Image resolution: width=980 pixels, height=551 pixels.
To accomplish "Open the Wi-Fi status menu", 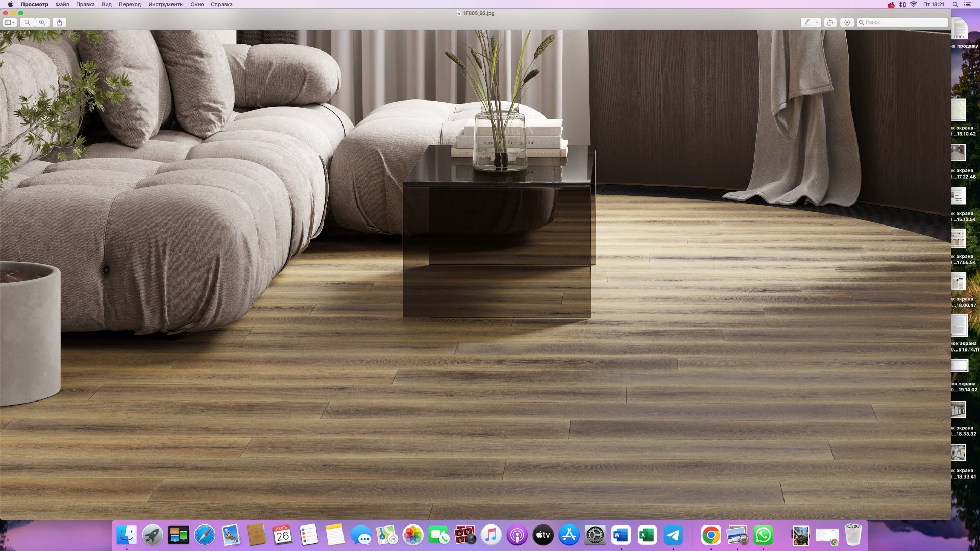I will tap(914, 4).
